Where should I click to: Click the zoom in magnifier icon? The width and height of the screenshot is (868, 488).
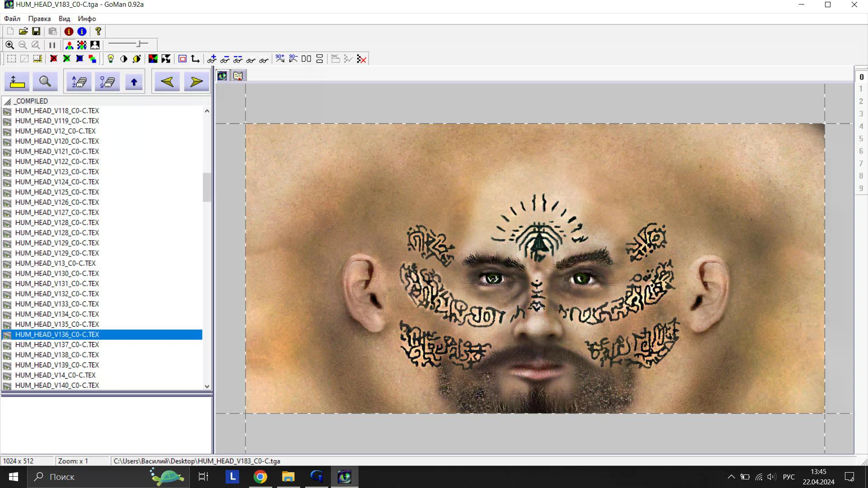[x=9, y=45]
